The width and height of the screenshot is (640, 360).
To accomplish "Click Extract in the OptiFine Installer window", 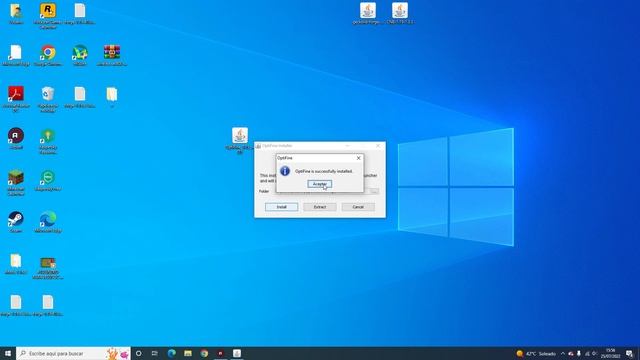I will [x=320, y=207].
